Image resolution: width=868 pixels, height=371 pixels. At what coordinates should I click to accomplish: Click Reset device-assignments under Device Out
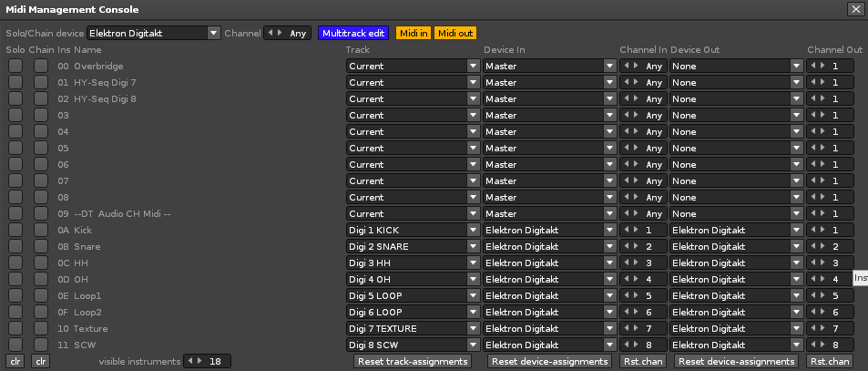[x=736, y=362]
